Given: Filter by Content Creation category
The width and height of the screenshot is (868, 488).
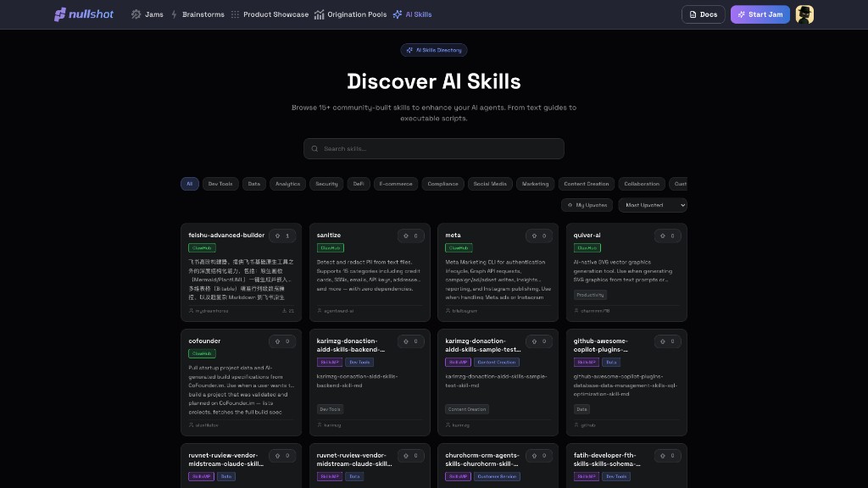Looking at the screenshot, I should click(587, 184).
